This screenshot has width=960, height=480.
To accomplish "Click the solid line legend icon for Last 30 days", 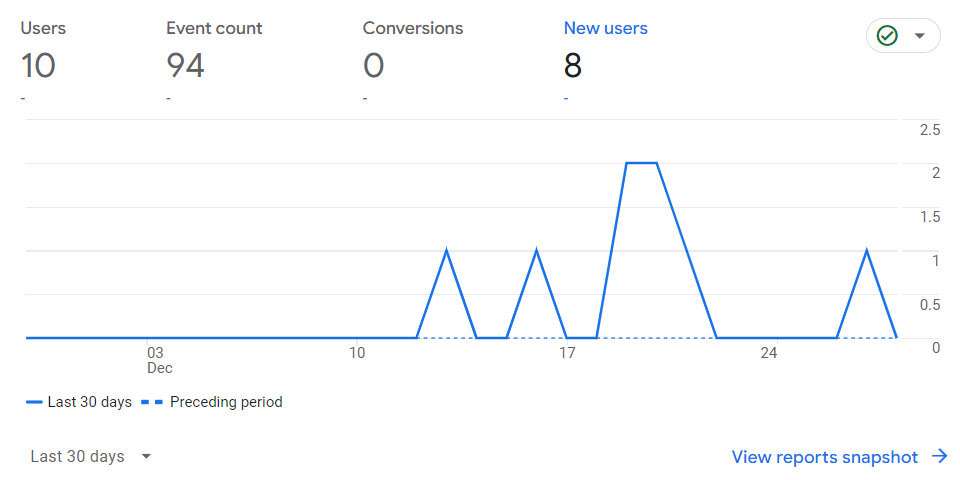I will tap(34, 402).
